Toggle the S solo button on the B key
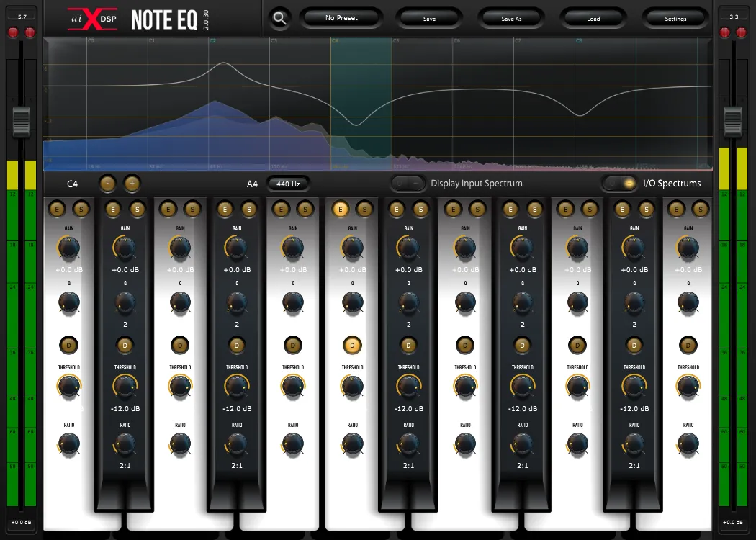Viewport: 756px width, 540px height. (x=700, y=210)
